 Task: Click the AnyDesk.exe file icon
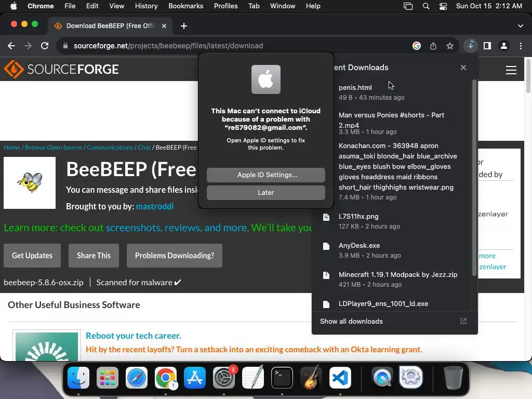point(326,246)
